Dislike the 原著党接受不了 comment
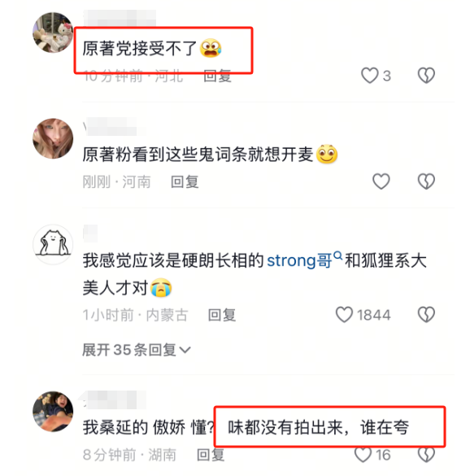This screenshot has width=457, height=476. [426, 76]
